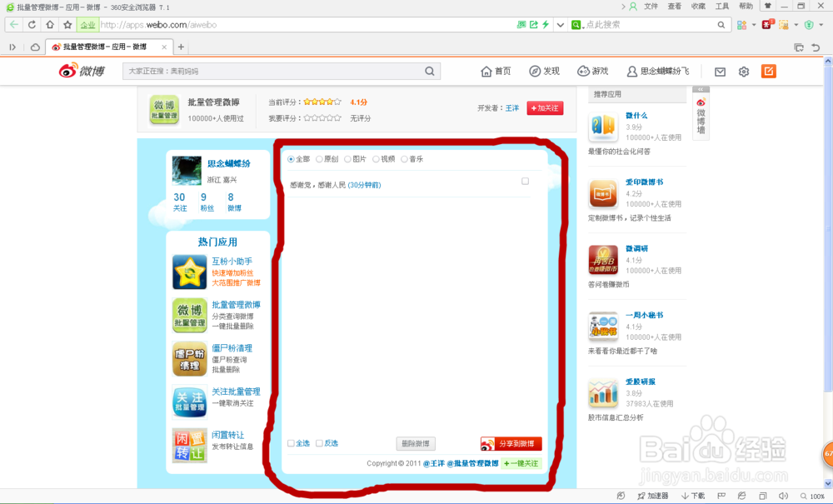Tick the checkbox for 感谢党，感谢人民 post

(525, 181)
